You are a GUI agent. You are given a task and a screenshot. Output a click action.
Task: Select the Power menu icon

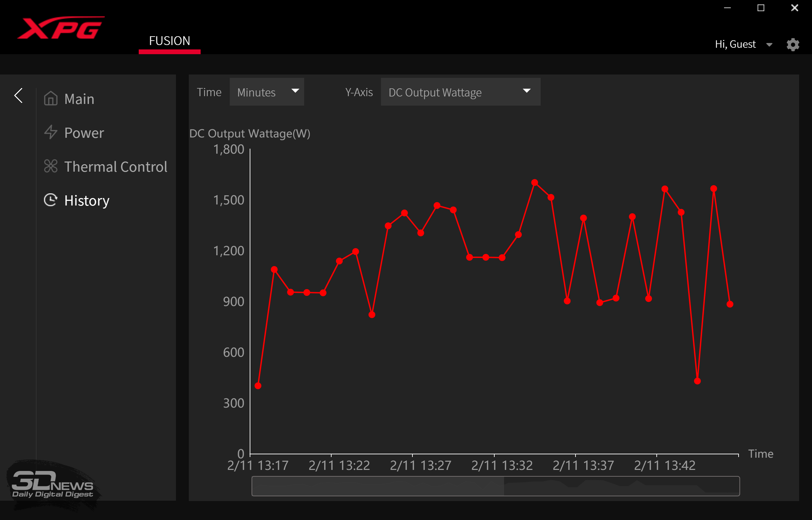50,132
